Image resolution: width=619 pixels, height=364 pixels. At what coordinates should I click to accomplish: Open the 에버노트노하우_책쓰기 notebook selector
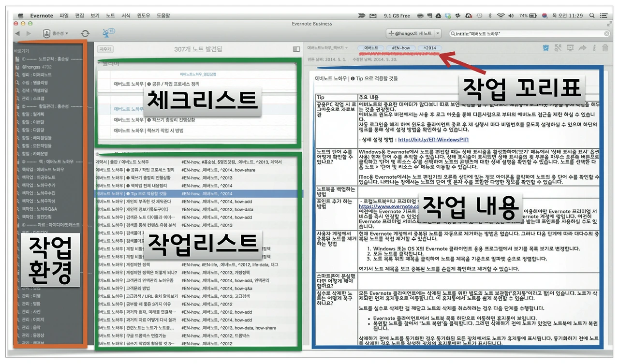tap(327, 48)
